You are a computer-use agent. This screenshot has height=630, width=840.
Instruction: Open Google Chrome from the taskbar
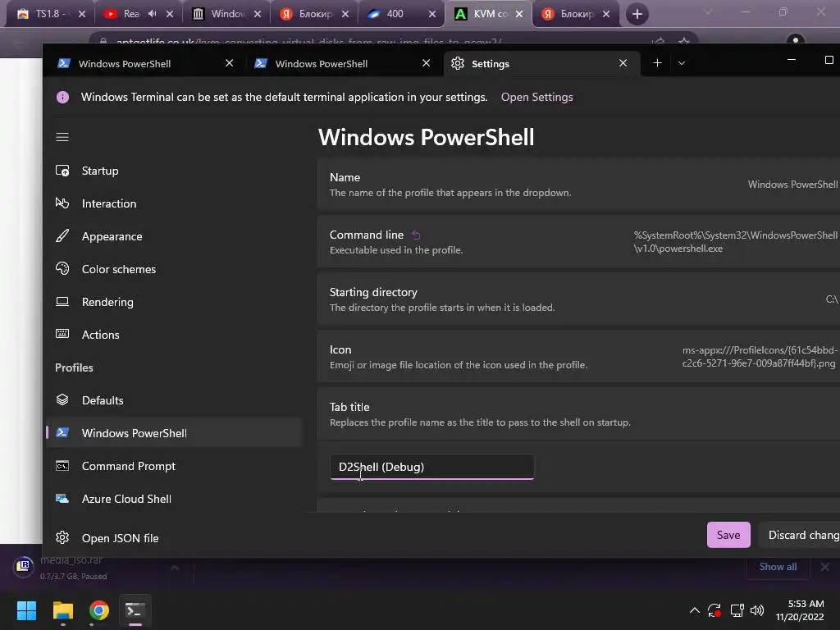pos(99,610)
